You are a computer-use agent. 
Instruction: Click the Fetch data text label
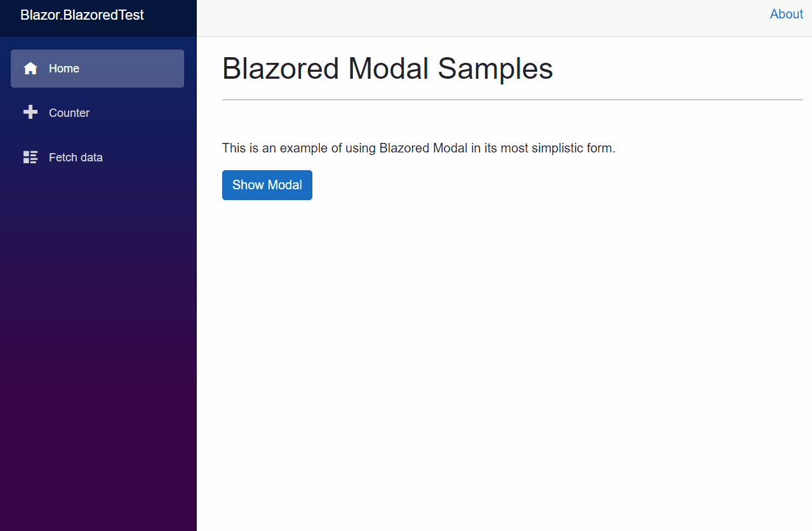76,158
